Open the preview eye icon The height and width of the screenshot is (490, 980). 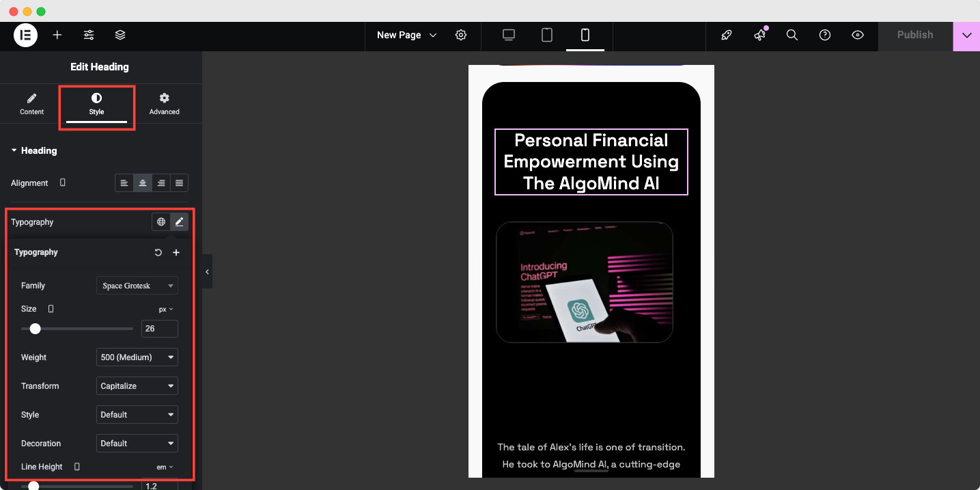(857, 35)
